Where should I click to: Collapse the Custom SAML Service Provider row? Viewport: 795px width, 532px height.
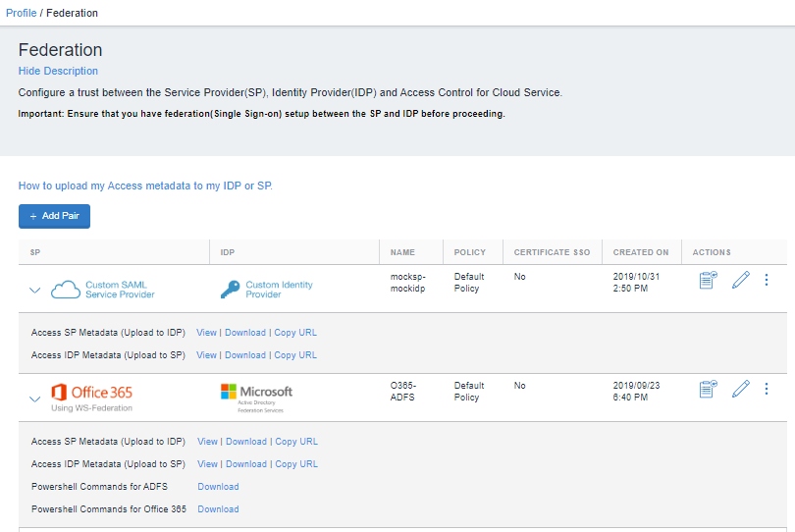[35, 291]
